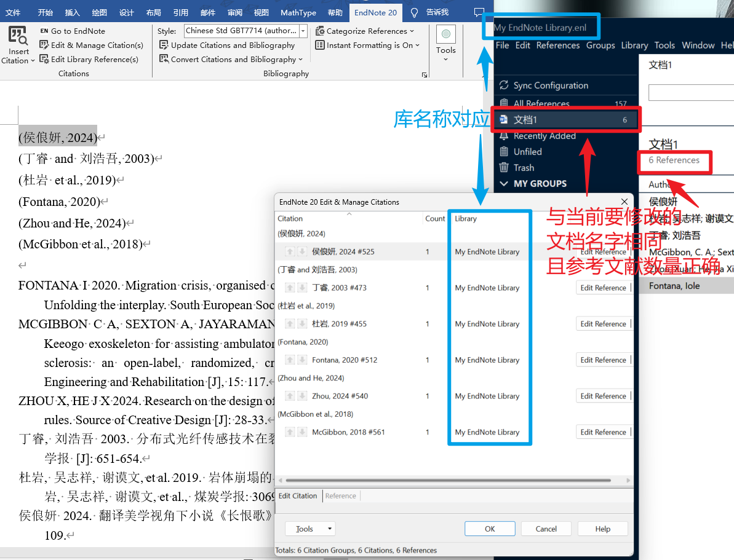The height and width of the screenshot is (560, 734).
Task: Select All References group in EndNote sidebar
Action: tap(567, 103)
